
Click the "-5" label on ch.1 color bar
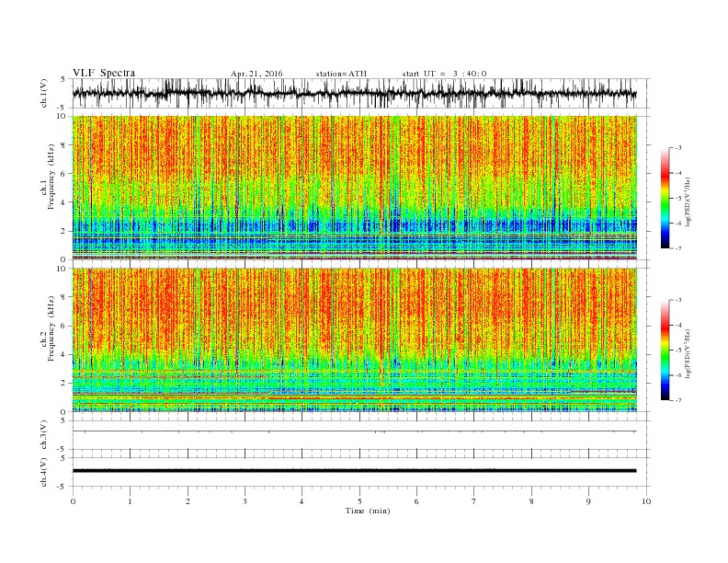pyautogui.click(x=678, y=199)
